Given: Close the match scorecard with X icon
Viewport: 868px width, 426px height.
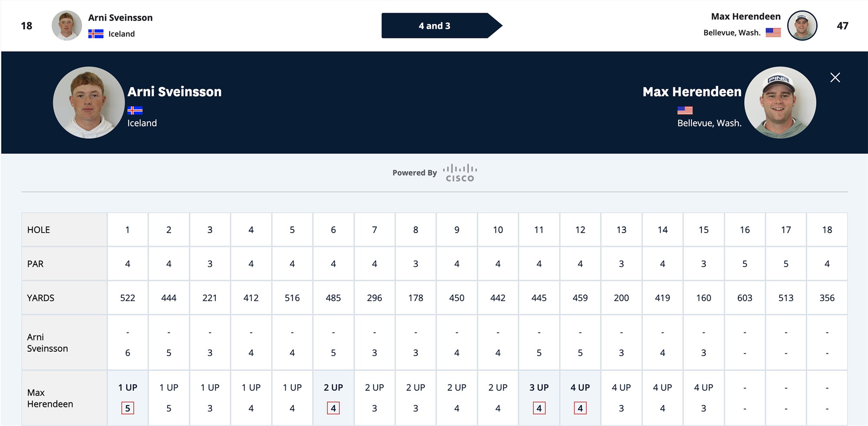Looking at the screenshot, I should coord(835,78).
